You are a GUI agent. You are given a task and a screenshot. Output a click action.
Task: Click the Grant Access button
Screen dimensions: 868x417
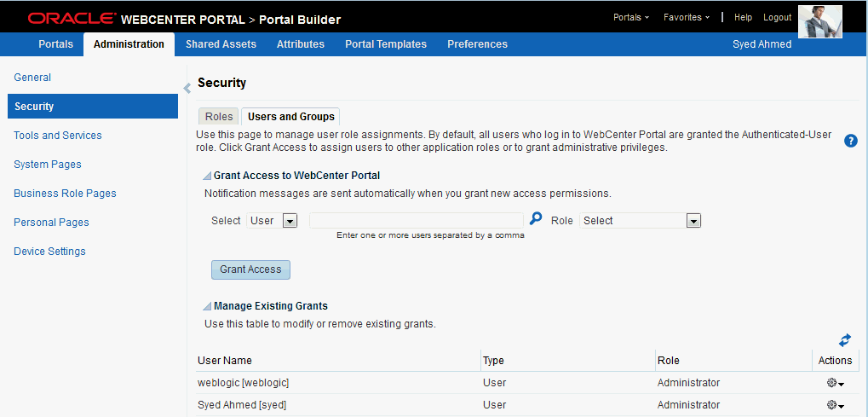tap(250, 269)
